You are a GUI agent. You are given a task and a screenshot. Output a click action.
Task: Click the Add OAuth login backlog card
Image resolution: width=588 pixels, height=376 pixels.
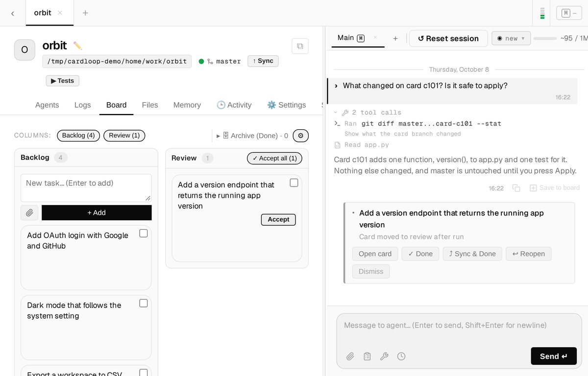(x=86, y=258)
